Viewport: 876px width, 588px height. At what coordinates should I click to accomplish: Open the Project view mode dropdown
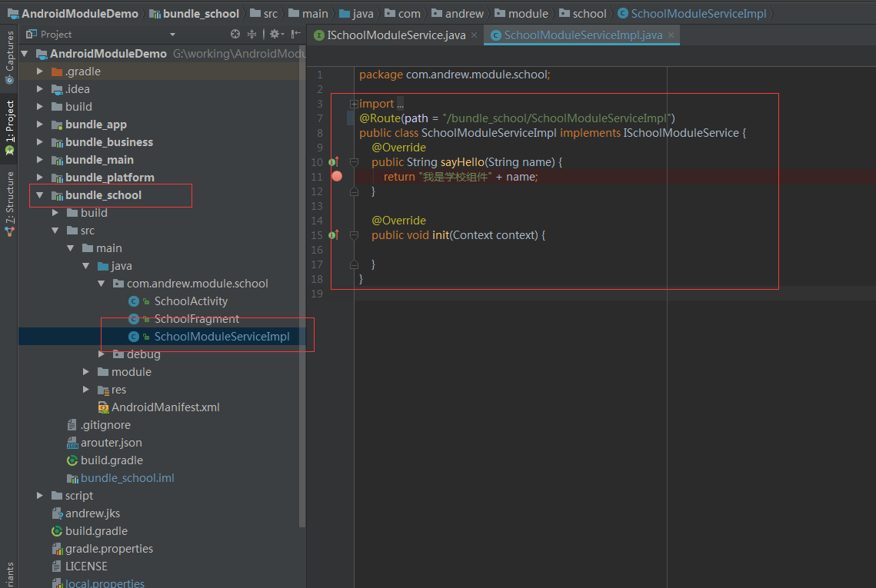(172, 35)
